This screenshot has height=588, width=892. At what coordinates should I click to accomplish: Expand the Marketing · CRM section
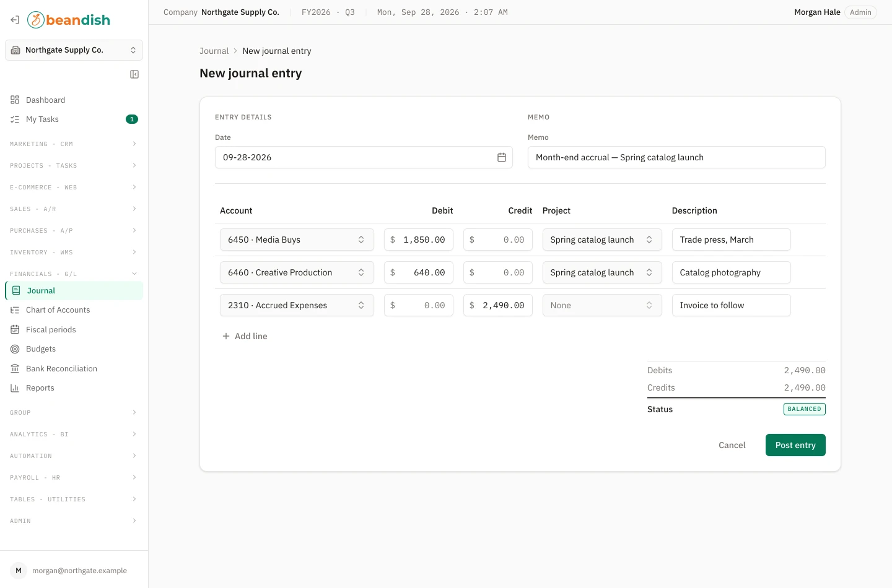click(74, 144)
